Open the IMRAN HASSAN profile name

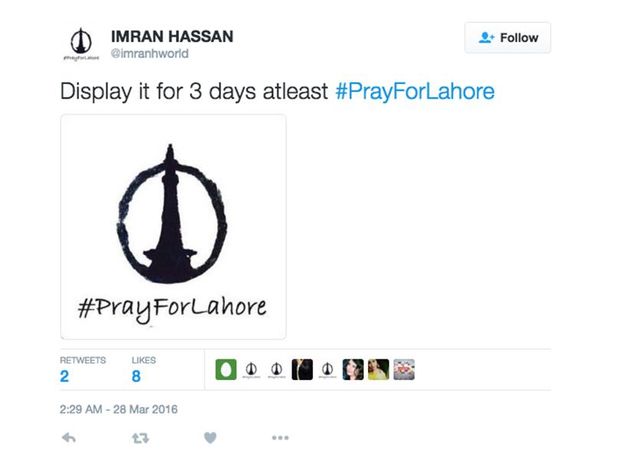[172, 36]
